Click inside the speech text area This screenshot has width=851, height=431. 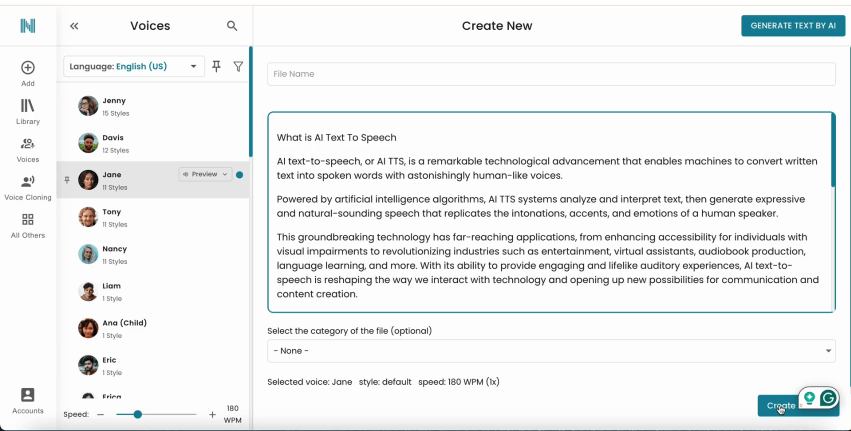tap(551, 212)
